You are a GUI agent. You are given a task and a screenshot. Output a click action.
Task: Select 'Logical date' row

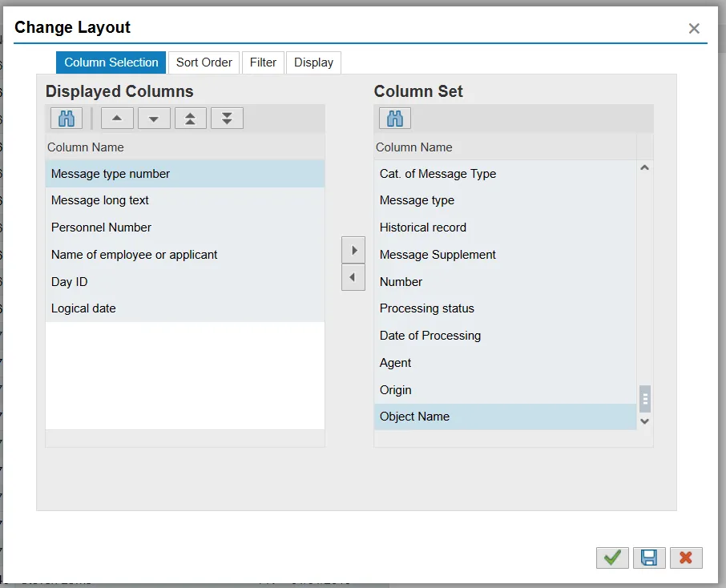click(185, 308)
